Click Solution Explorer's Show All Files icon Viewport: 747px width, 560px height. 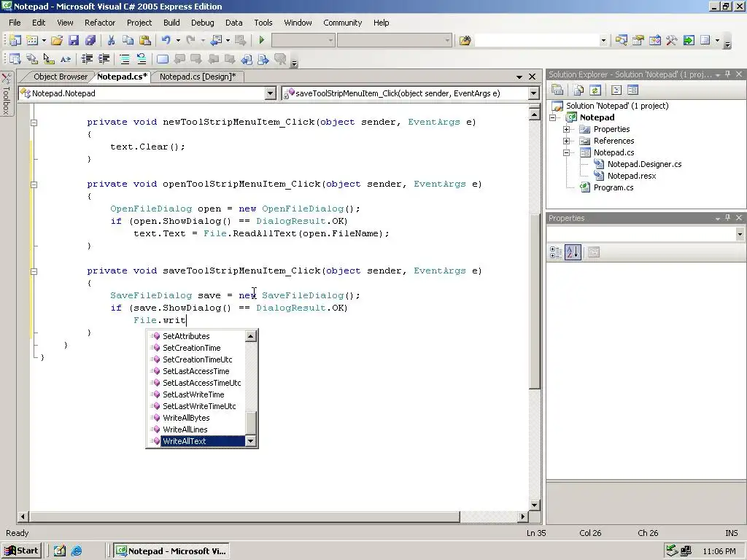click(578, 90)
